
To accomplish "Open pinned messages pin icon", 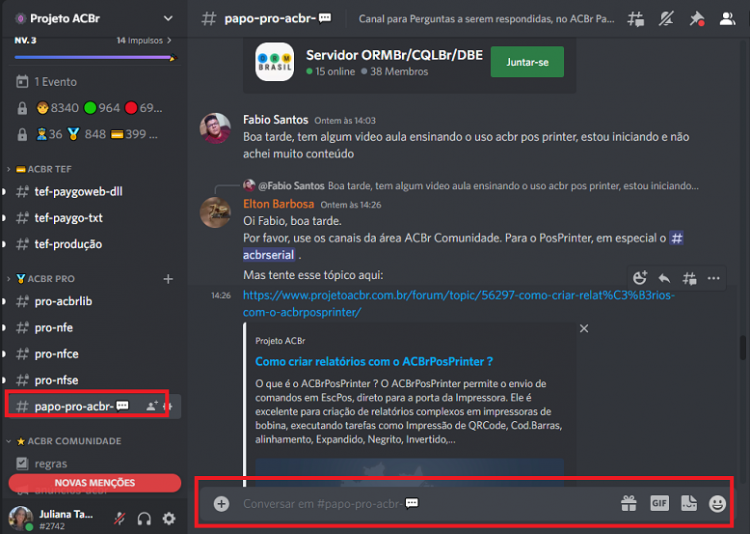I will coord(696,19).
